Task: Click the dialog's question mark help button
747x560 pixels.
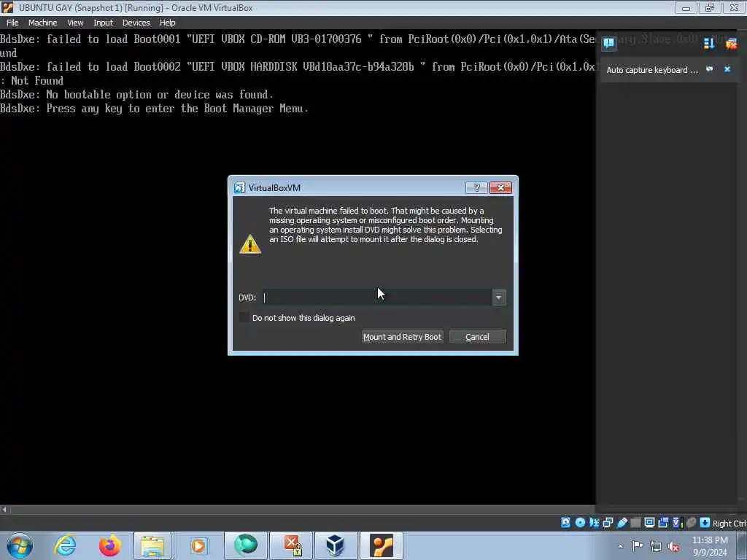Action: point(476,187)
